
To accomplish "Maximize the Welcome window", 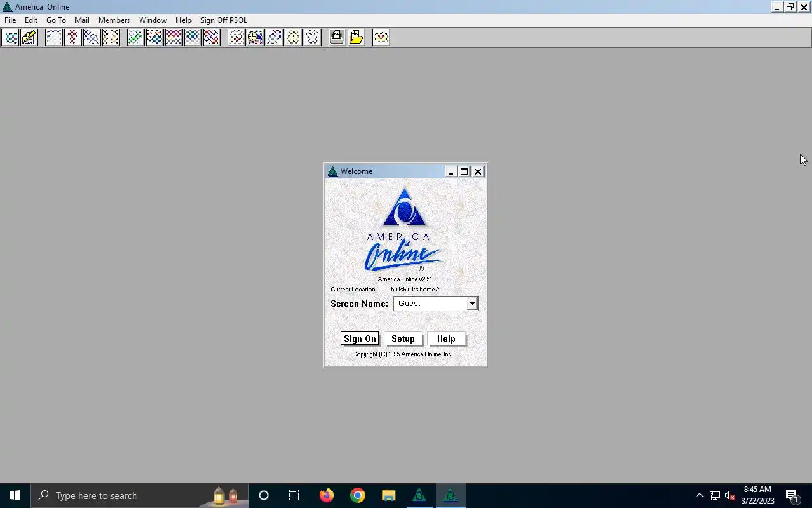I will click(464, 171).
